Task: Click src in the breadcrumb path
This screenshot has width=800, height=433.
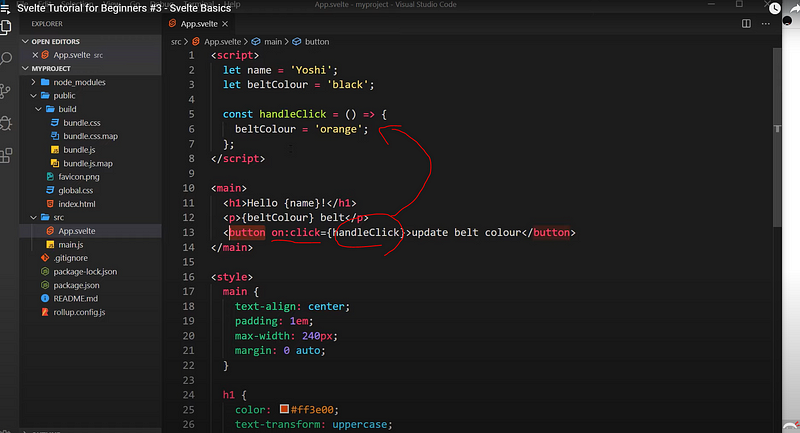Action: pos(176,42)
